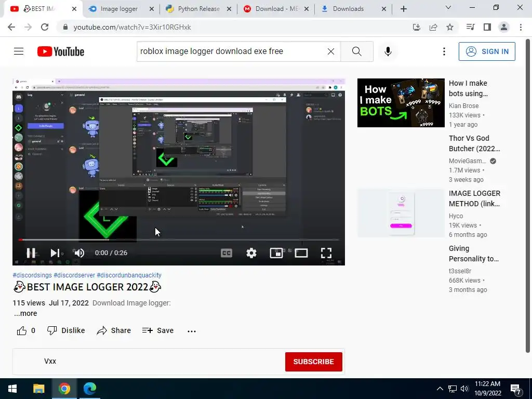This screenshot has height=399, width=532.
Task: Pause the video playback
Action: coord(31,253)
